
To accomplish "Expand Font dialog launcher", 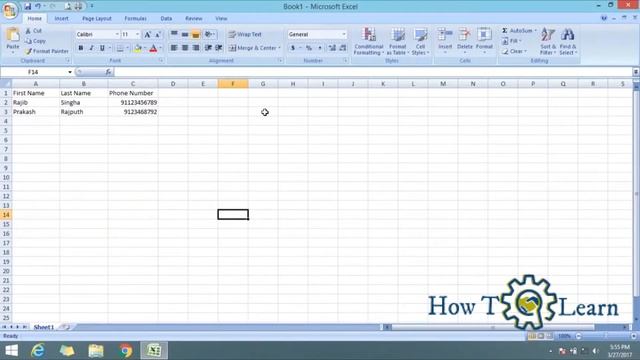I will (x=161, y=61).
